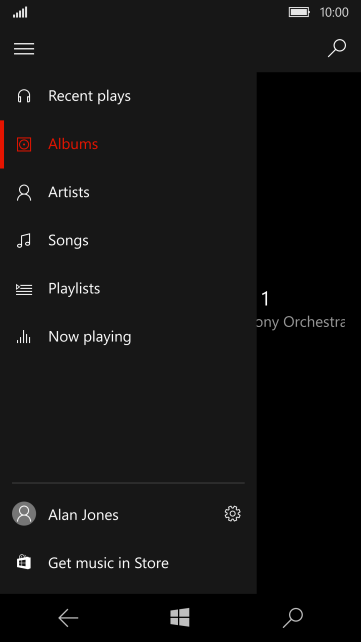
Task: Click the Artists person icon
Action: (24, 192)
